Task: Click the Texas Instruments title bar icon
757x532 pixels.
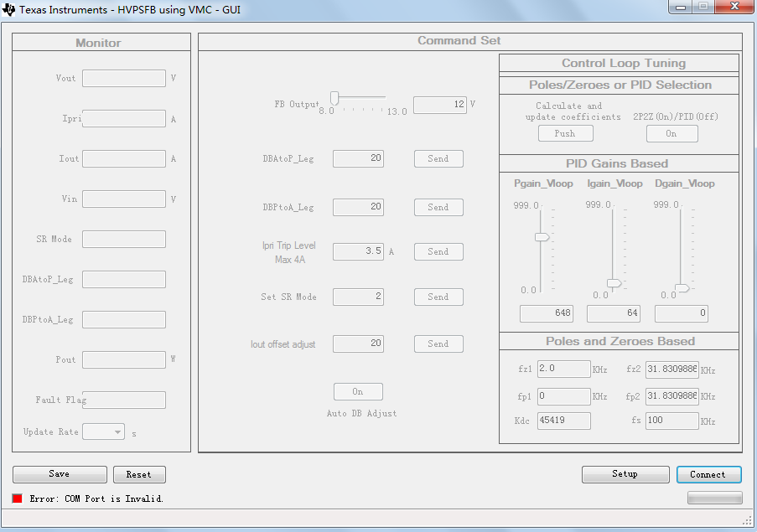Action: (x=8, y=10)
